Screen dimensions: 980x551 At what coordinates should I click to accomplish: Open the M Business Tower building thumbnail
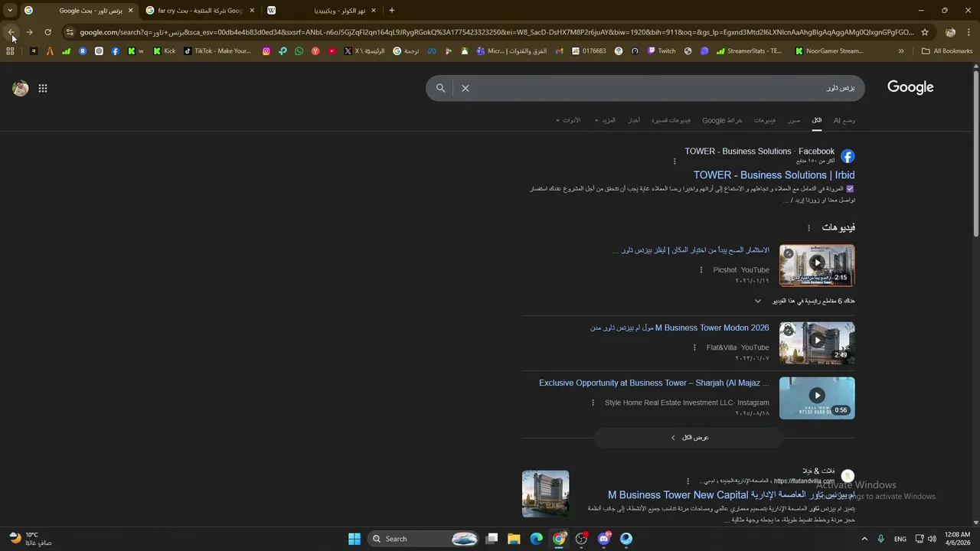point(545,494)
